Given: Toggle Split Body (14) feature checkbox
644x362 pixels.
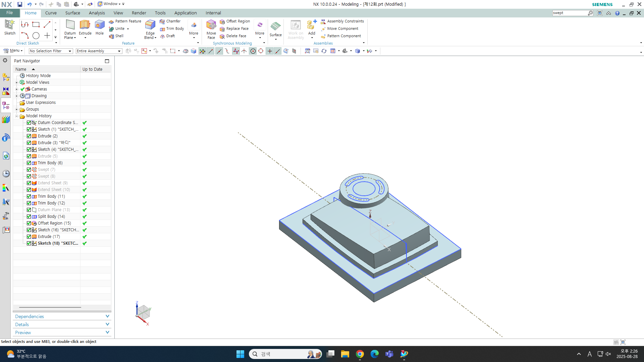Looking at the screenshot, I should pyautogui.click(x=29, y=217).
